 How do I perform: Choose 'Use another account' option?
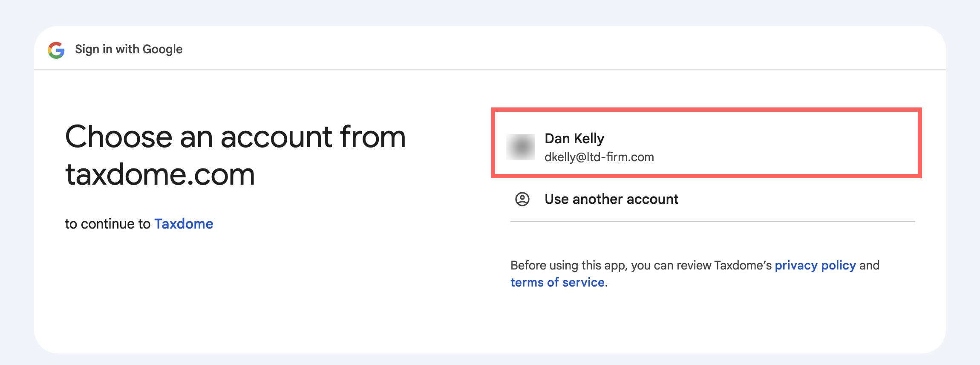[x=611, y=199]
